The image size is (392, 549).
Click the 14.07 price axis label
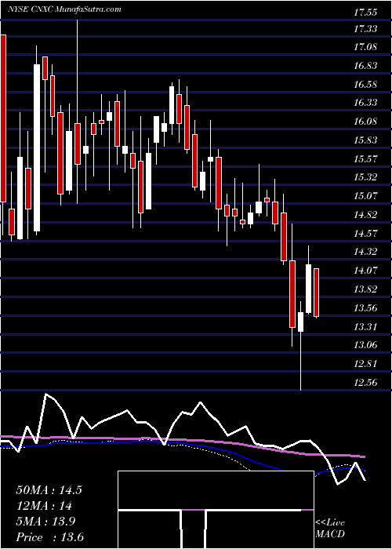point(365,271)
